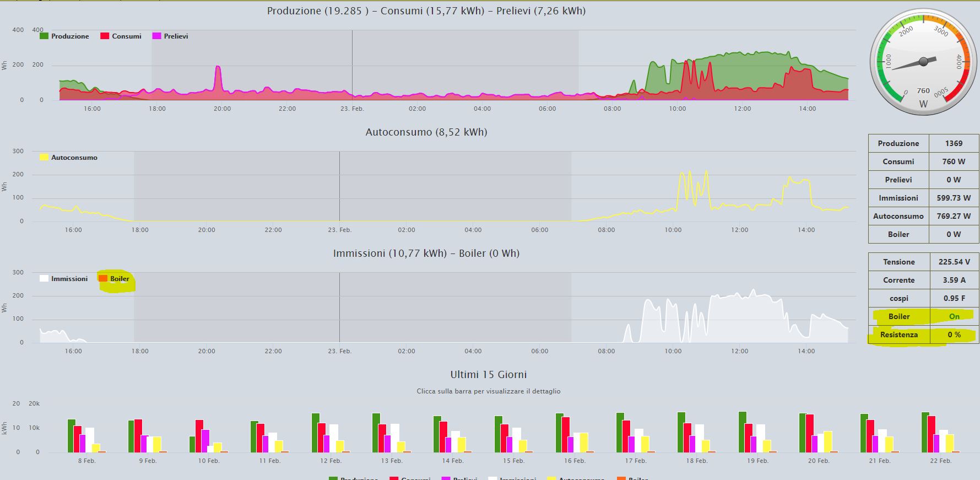Click the yellow bar for 20 Feb.
Screen dimensions: 980x480
point(827,441)
